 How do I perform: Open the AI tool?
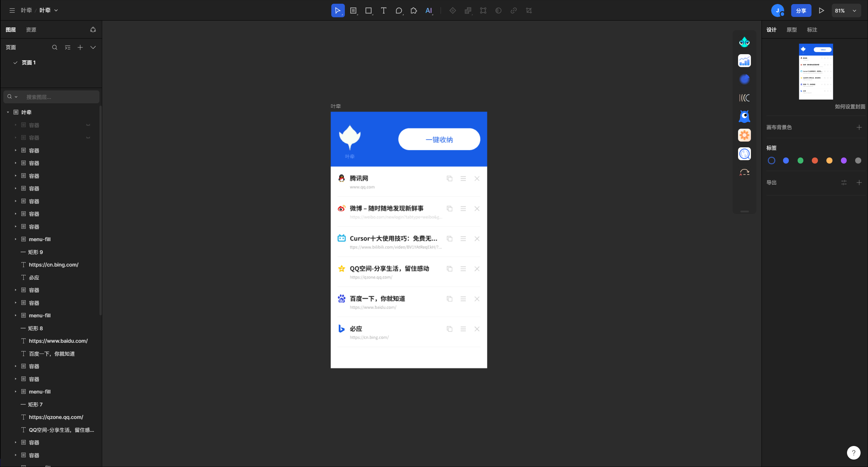coord(428,10)
